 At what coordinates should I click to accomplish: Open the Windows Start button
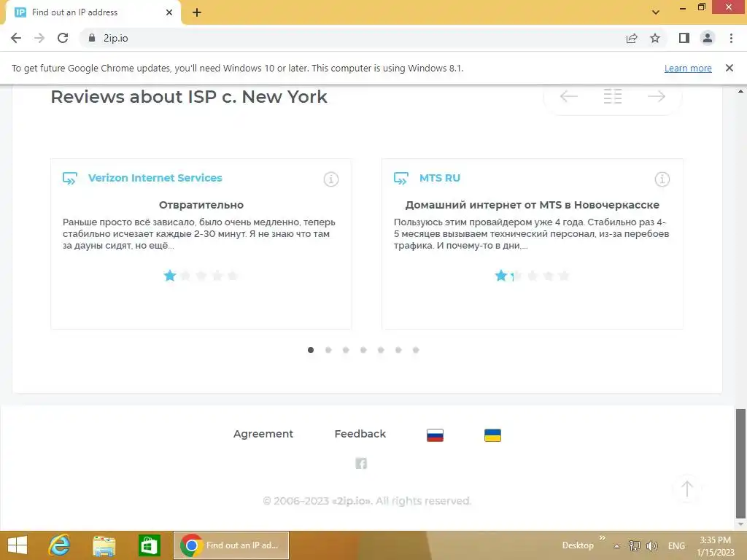[18, 545]
